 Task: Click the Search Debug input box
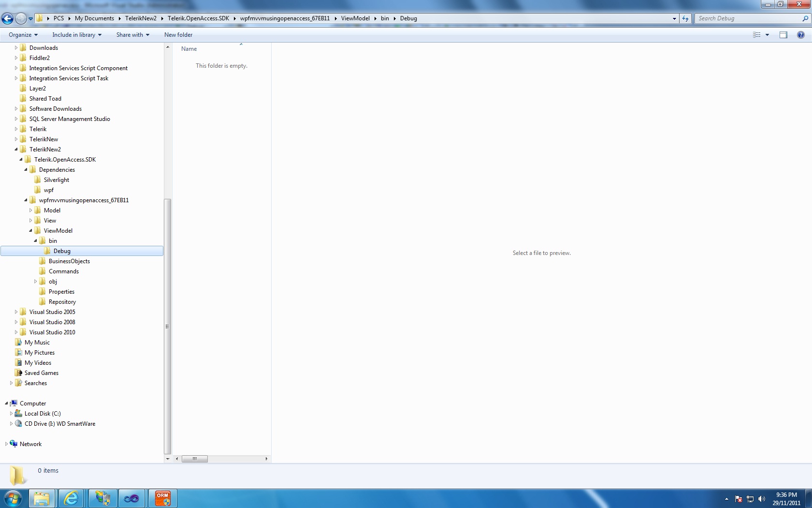pos(749,18)
